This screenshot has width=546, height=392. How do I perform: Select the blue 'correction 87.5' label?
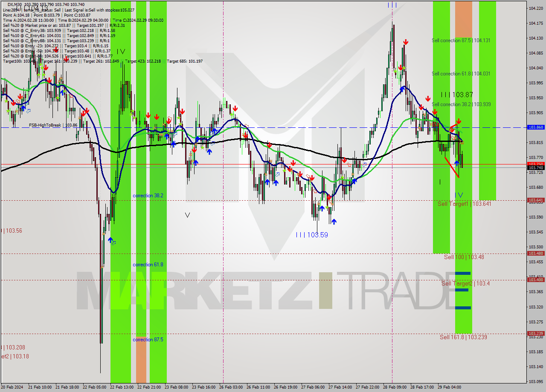tap(148, 340)
